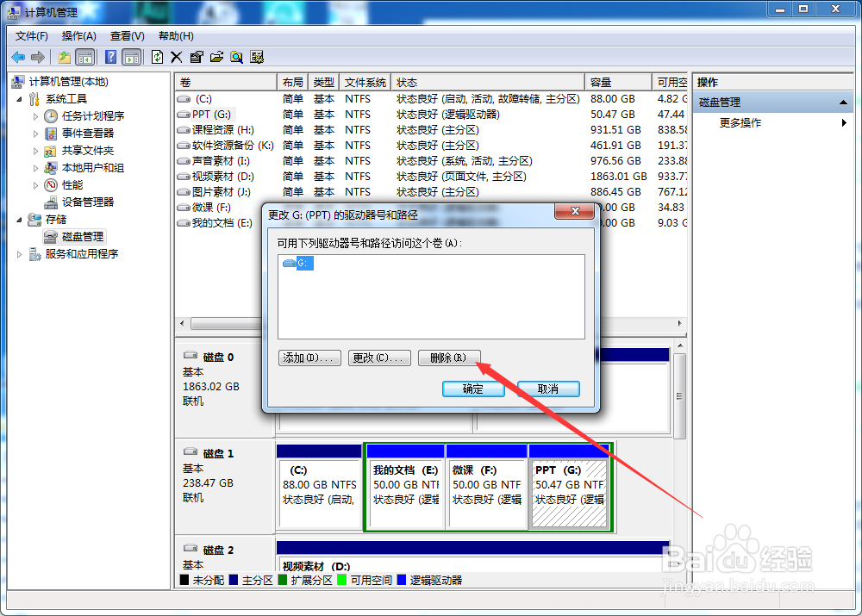Select the 设备管理器 tree item icon
This screenshot has height=616, width=862.
click(52, 202)
